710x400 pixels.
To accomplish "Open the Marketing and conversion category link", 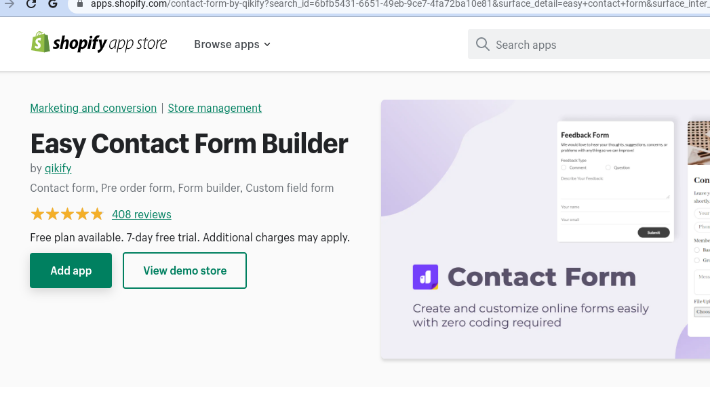I will pos(93,108).
